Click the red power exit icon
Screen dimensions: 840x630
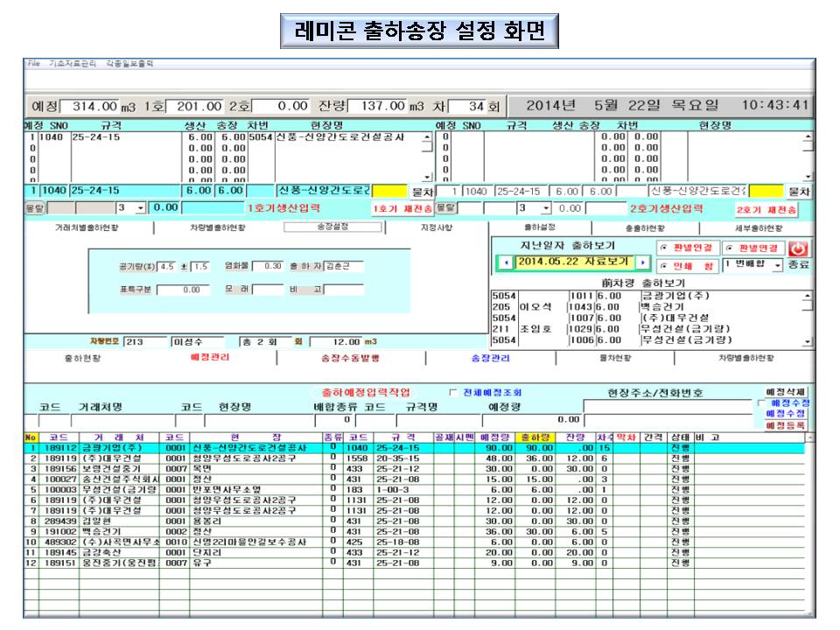tap(798, 248)
